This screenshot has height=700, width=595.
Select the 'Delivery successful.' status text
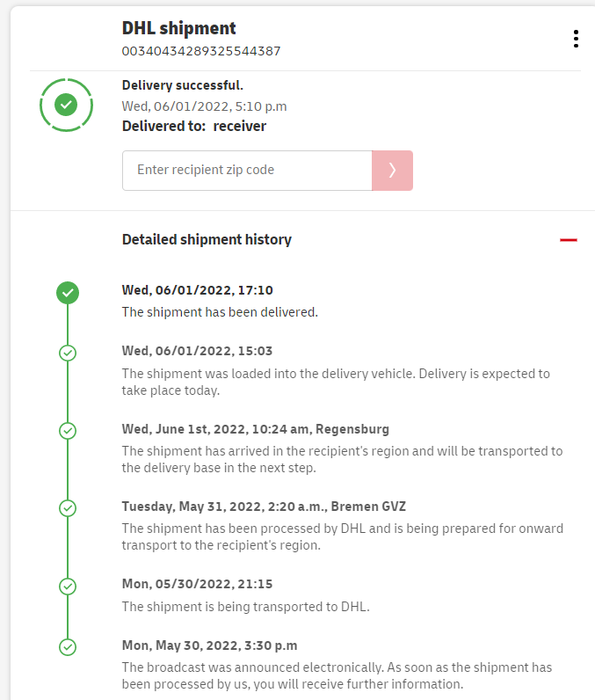click(x=183, y=85)
